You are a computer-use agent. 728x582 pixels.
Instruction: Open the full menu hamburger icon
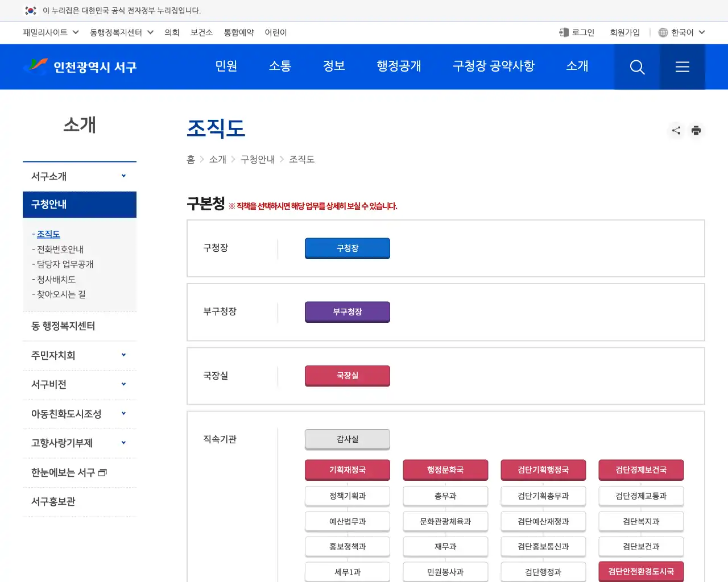pos(682,66)
